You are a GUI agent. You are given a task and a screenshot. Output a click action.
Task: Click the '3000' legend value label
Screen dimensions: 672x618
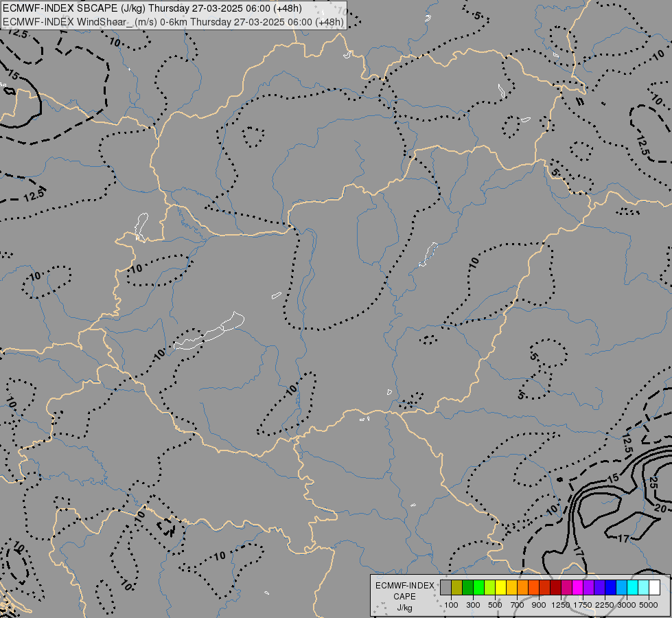pos(627,605)
